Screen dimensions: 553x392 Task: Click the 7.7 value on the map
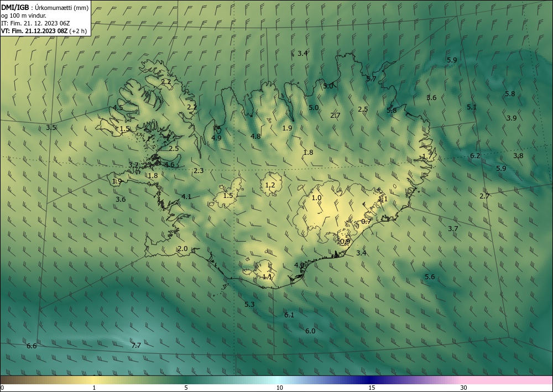coord(136,346)
